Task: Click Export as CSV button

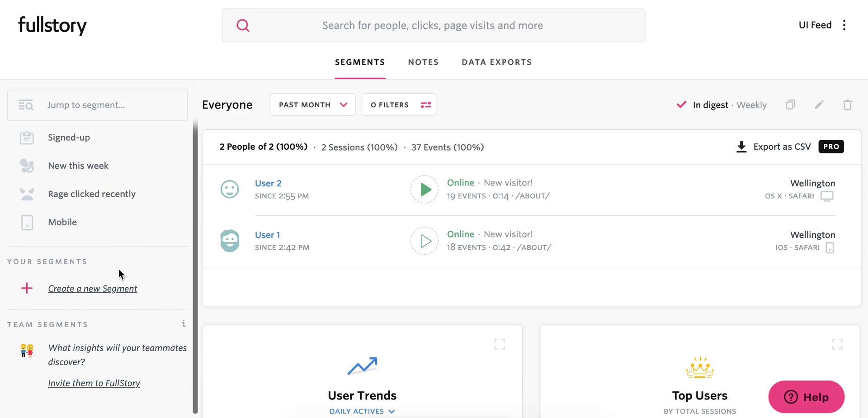Action: pos(774,147)
